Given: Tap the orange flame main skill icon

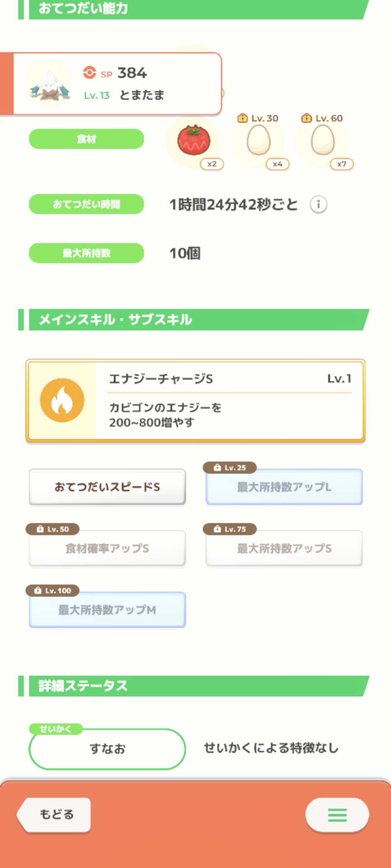Looking at the screenshot, I should coord(62,401).
